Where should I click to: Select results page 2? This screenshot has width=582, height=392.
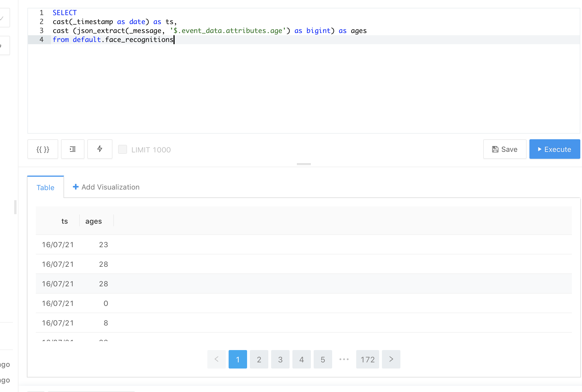pyautogui.click(x=259, y=359)
